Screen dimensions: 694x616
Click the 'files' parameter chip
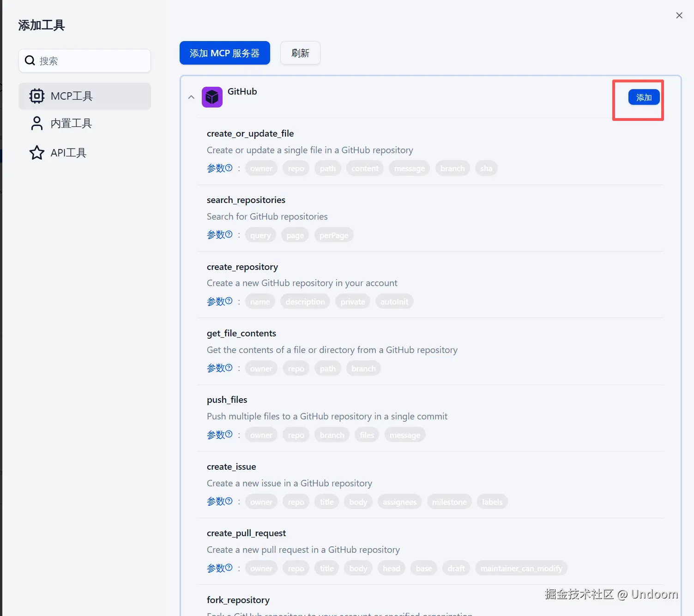click(367, 435)
